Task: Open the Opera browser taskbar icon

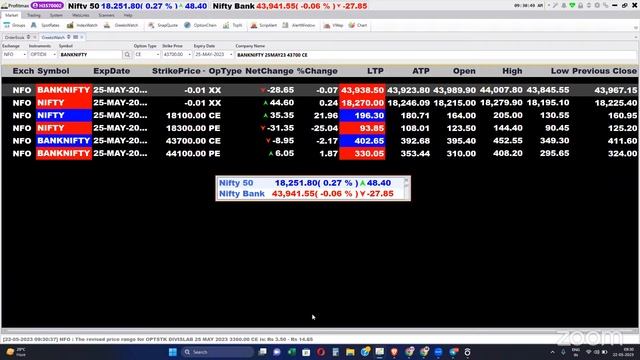Action: coord(321,352)
